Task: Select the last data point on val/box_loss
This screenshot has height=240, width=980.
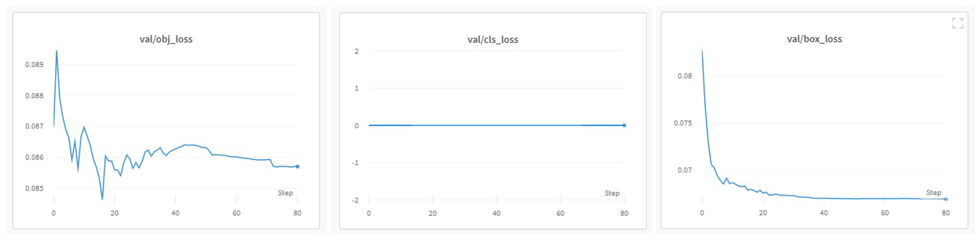Action: pos(946,199)
